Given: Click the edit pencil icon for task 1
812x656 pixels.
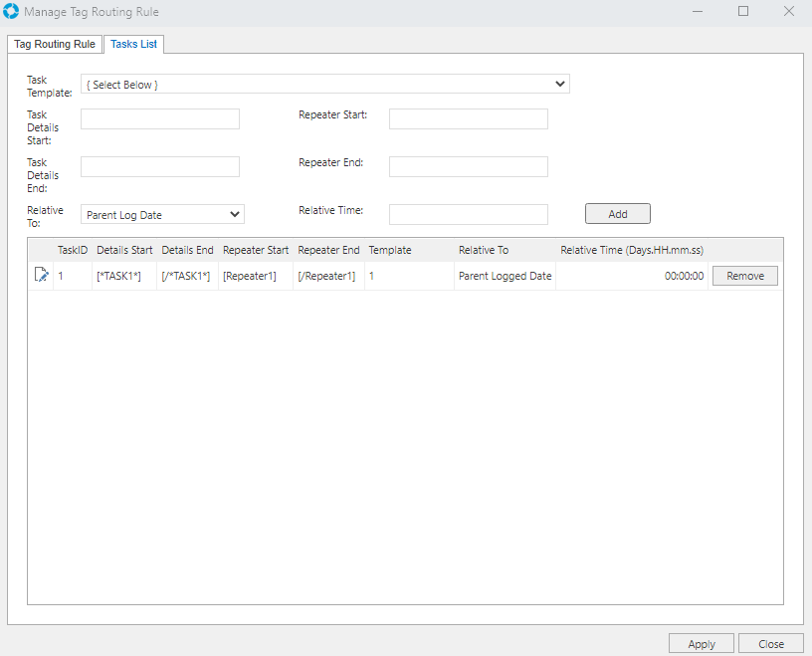Looking at the screenshot, I should pyautogui.click(x=41, y=276).
